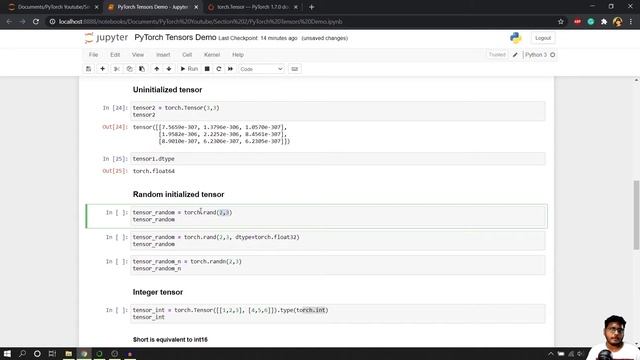Show hidden system tray icons
The height and width of the screenshot is (360, 640).
(551, 354)
